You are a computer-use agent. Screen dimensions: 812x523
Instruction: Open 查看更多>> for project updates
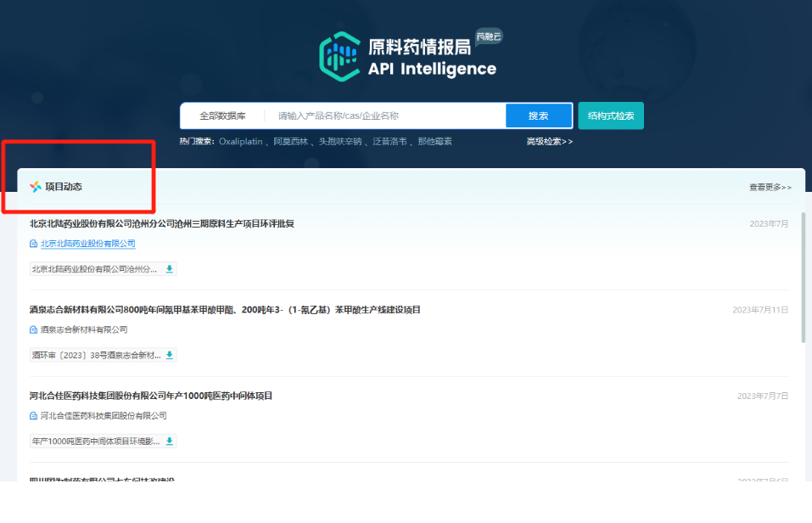click(770, 187)
